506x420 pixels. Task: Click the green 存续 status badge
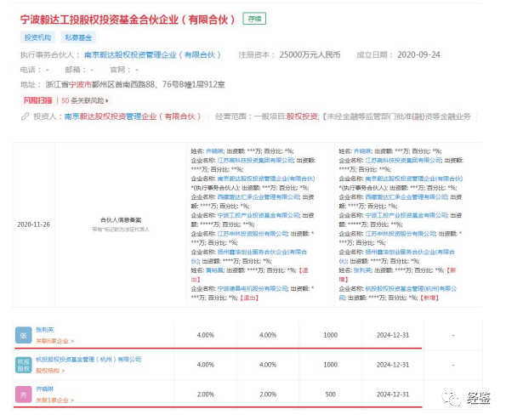(x=254, y=19)
